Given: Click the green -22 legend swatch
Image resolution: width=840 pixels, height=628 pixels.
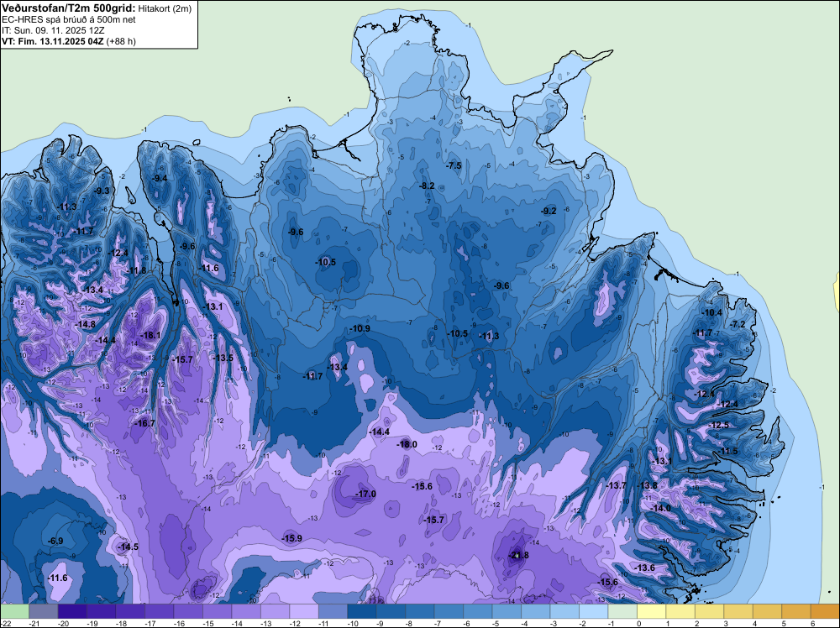Looking at the screenshot, I should 14,611.
